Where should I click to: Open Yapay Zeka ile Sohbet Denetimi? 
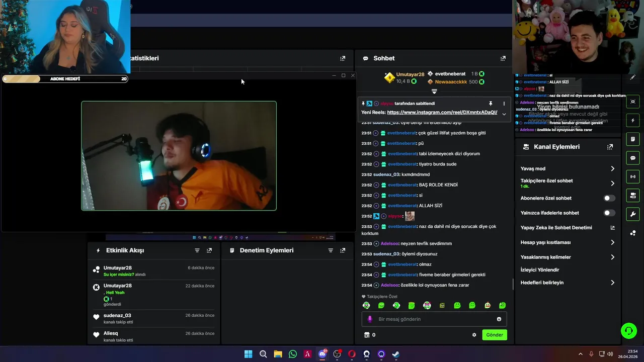[x=568, y=228]
